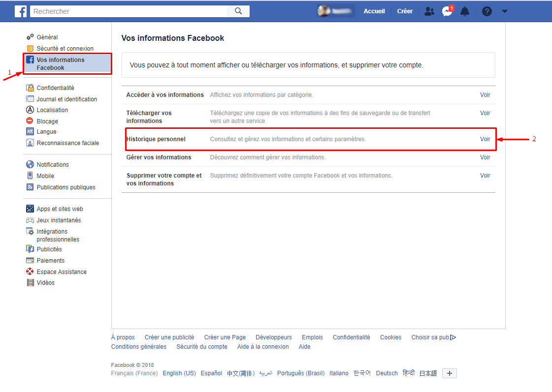Click the Langue icon
552x392 pixels.
tap(30, 131)
